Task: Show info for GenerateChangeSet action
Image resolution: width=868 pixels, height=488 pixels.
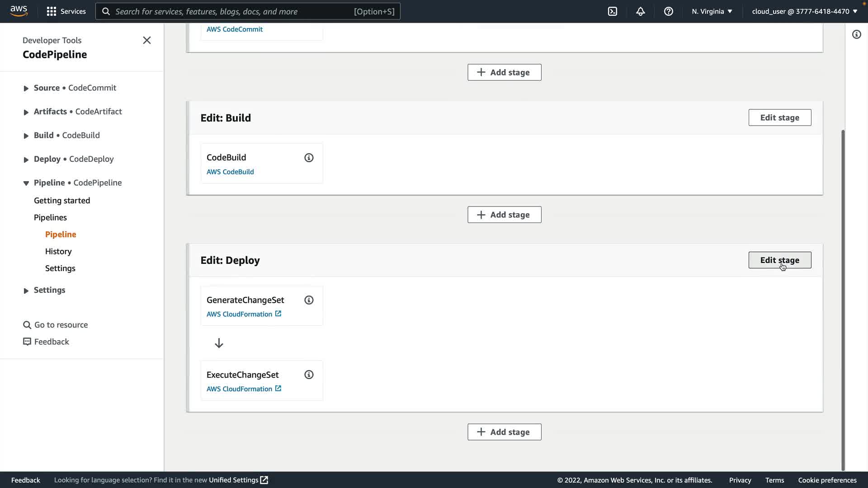Action: 309,300
